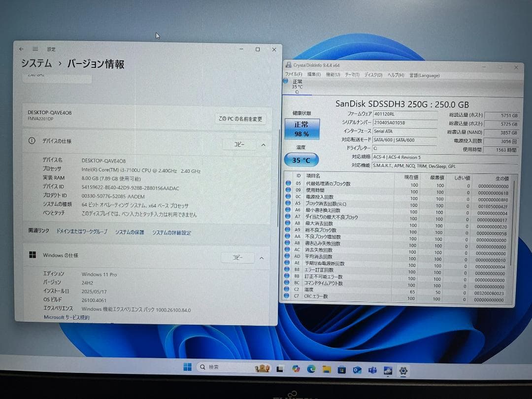Open Microsoft Teams from taskbar
Viewport: 532px width, 399px height.
[x=372, y=370]
